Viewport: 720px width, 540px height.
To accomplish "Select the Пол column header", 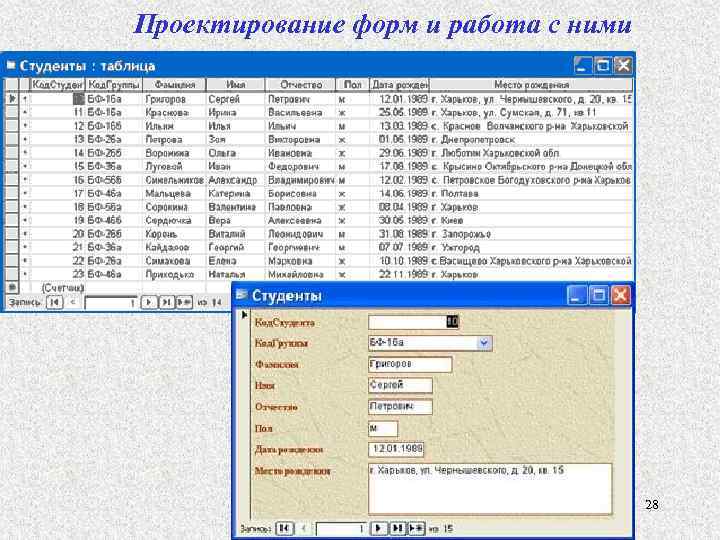I will coord(353,84).
